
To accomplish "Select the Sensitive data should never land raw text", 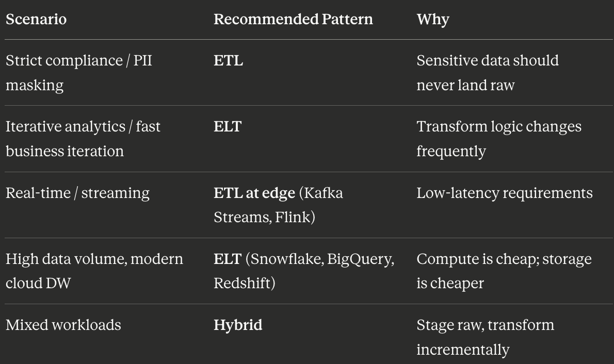I will [488, 73].
